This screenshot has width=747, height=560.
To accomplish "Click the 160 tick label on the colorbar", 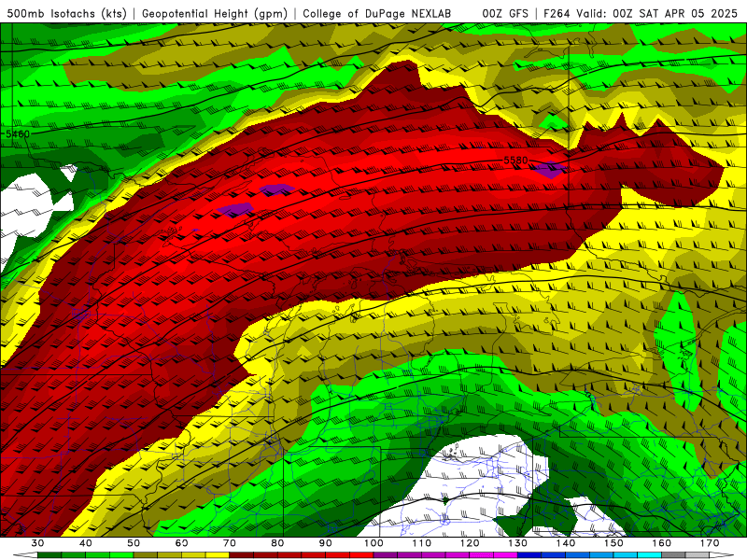I will [x=662, y=543].
